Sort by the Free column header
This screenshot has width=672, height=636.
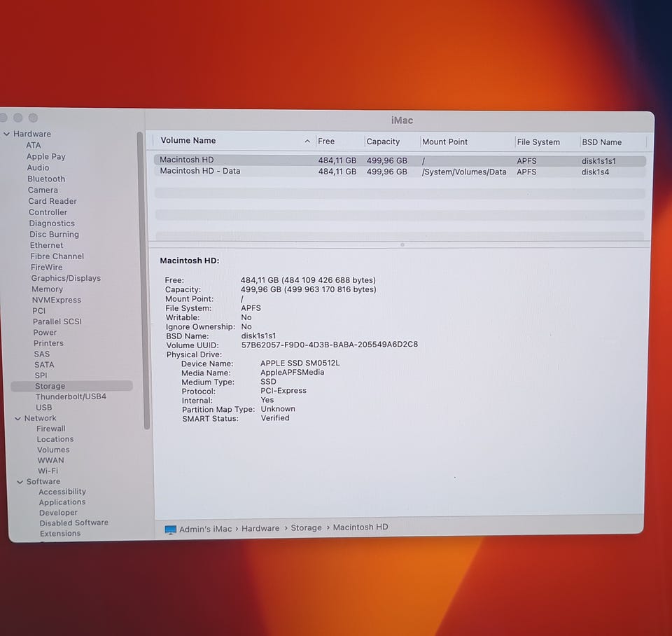click(x=326, y=141)
